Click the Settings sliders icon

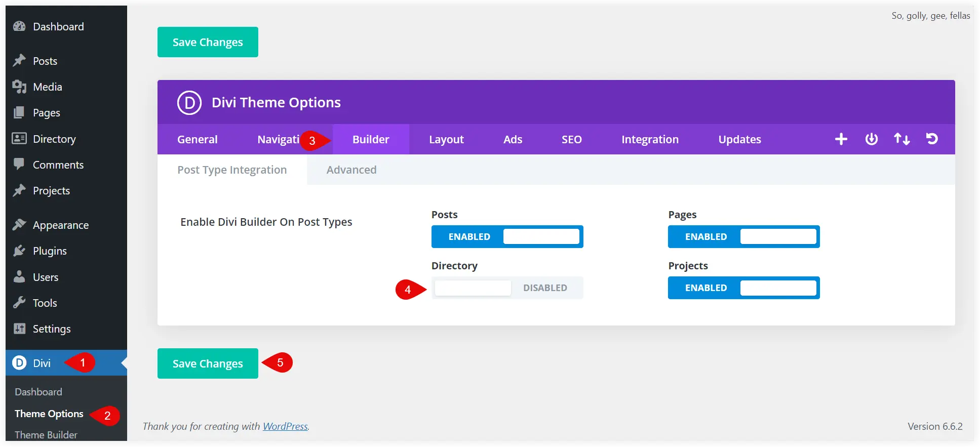point(19,329)
